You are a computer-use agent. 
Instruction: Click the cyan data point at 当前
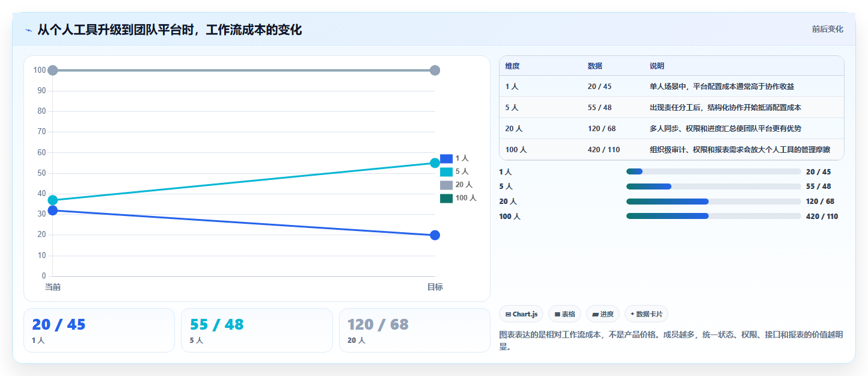tap(53, 200)
